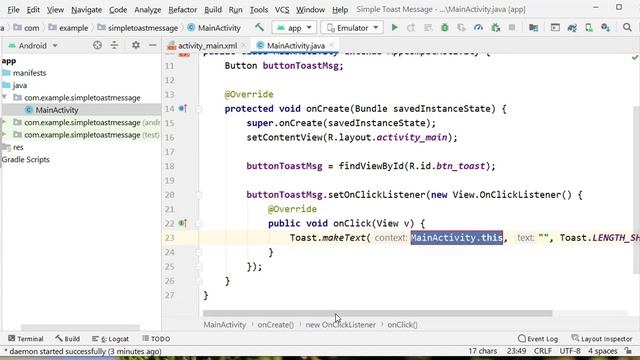Open the Event Log
The width and height of the screenshot is (640, 360).
point(538,339)
